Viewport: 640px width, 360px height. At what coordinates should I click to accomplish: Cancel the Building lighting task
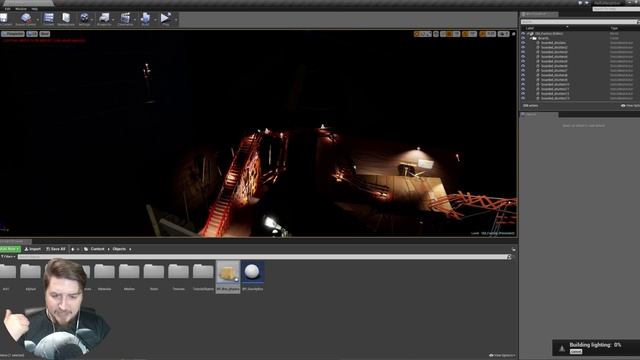coord(576,352)
